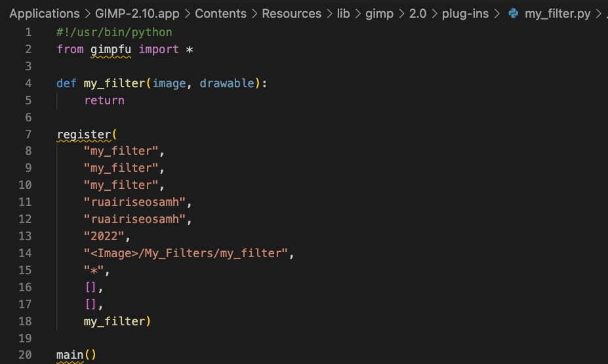Click the underlined register function call
Screen dimensions: 608x364
[x=84, y=134]
